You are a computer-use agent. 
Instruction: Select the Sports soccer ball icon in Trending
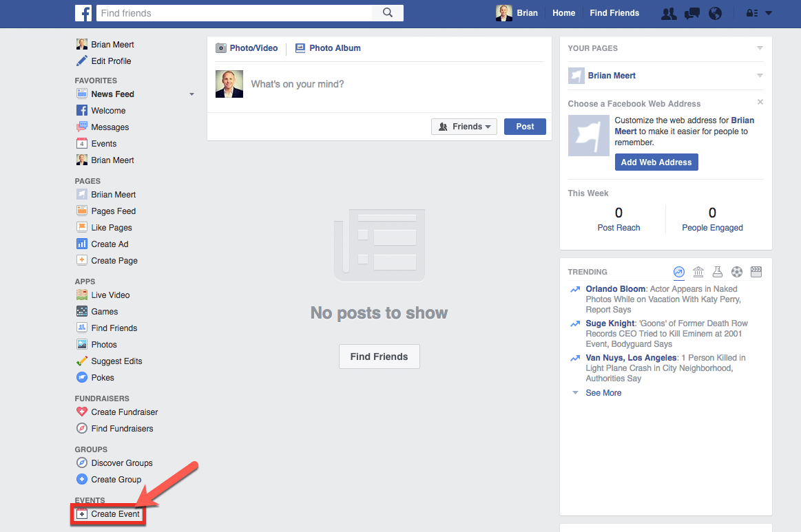point(737,272)
